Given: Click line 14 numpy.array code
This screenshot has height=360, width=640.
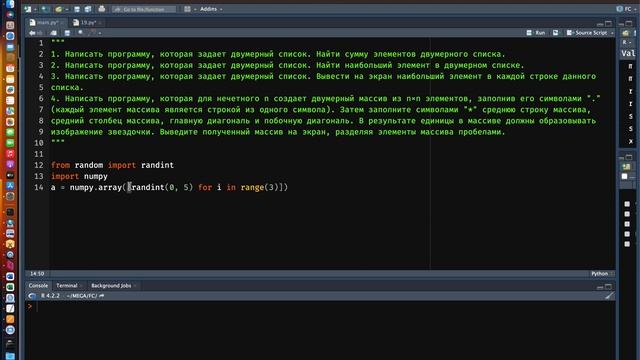Looking at the screenshot, I should click(169, 187).
